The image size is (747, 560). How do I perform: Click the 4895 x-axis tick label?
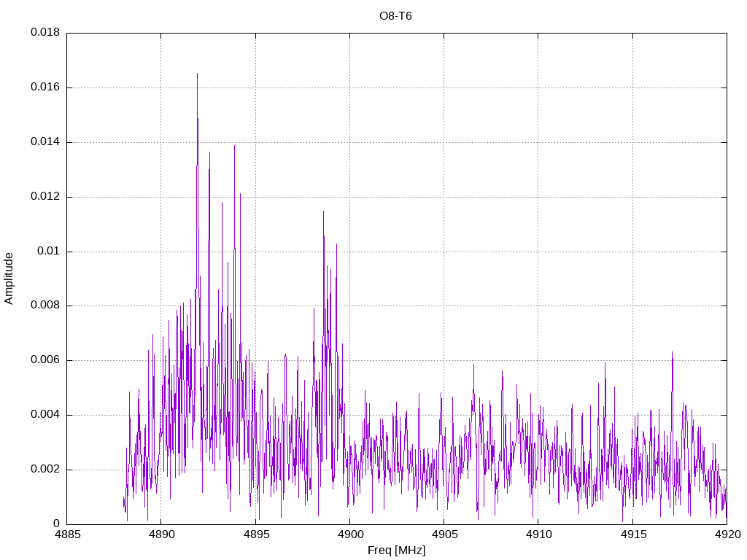click(x=255, y=534)
